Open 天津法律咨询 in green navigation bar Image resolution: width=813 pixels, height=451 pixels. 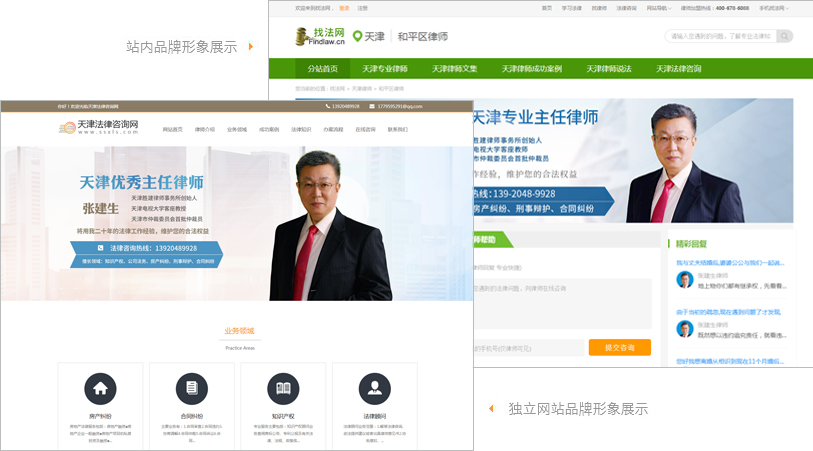679,68
